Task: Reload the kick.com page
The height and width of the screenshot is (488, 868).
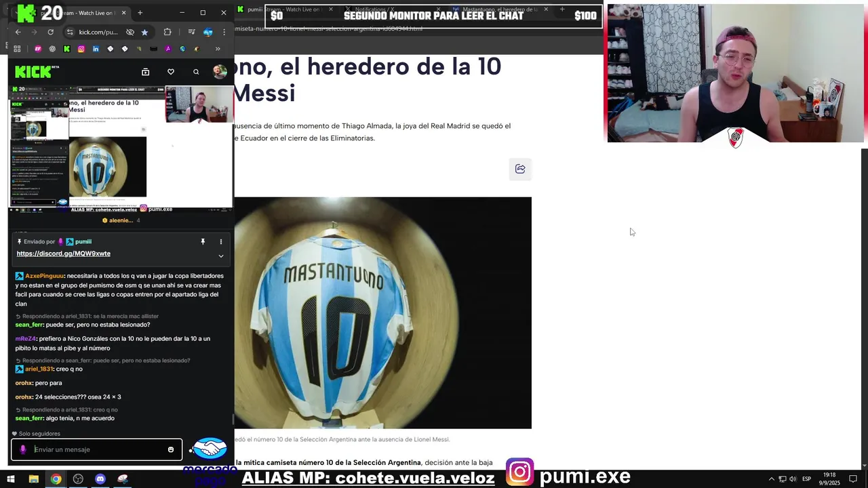Action: (x=50, y=32)
